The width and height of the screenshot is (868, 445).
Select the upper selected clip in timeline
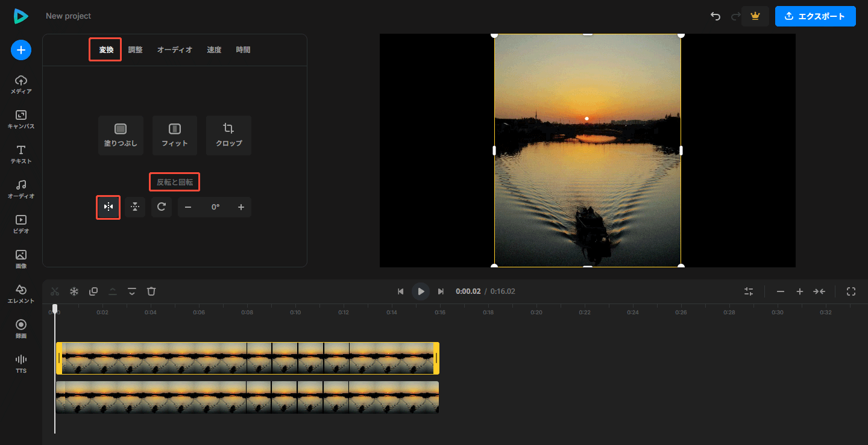pos(248,358)
